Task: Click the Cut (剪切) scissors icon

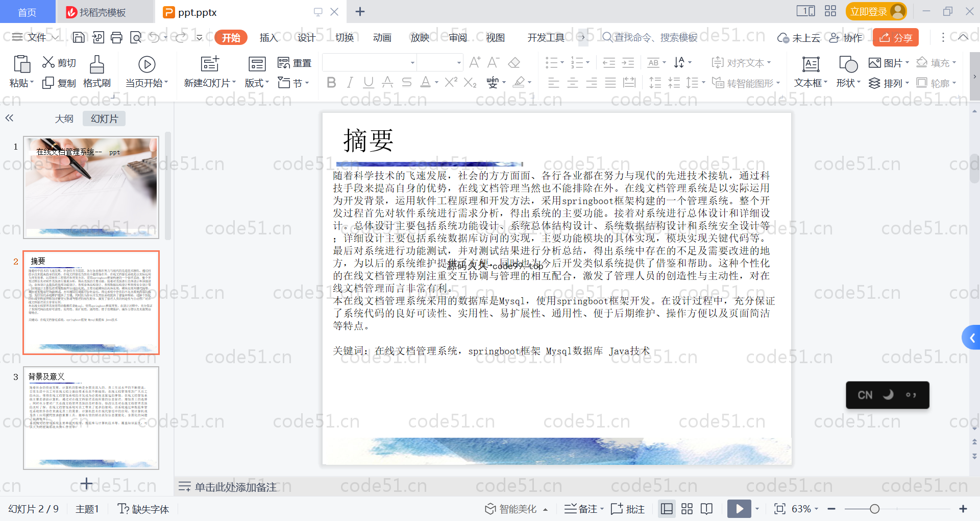Action: 48,62
